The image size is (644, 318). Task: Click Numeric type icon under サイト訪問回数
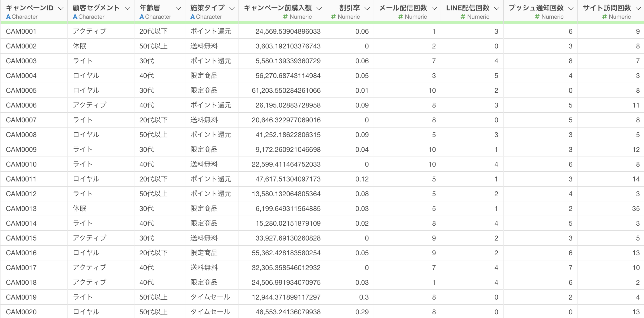604,17
